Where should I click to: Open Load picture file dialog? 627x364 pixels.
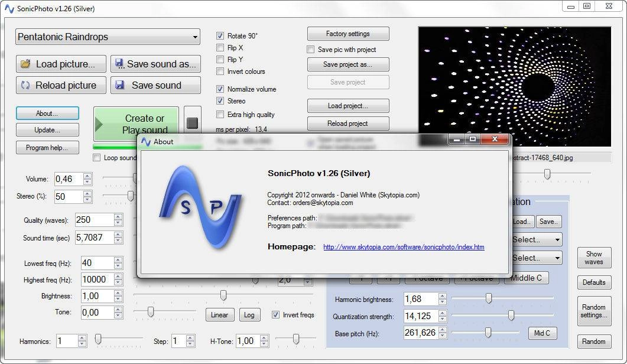[x=61, y=64]
